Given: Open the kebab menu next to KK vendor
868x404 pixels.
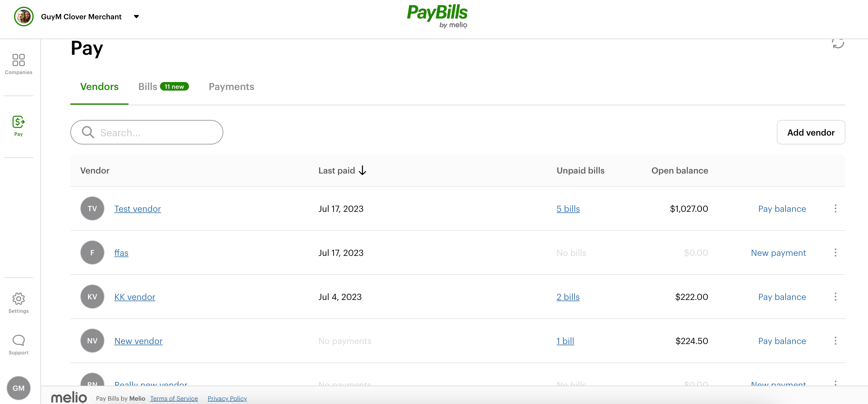Looking at the screenshot, I should coord(835,297).
